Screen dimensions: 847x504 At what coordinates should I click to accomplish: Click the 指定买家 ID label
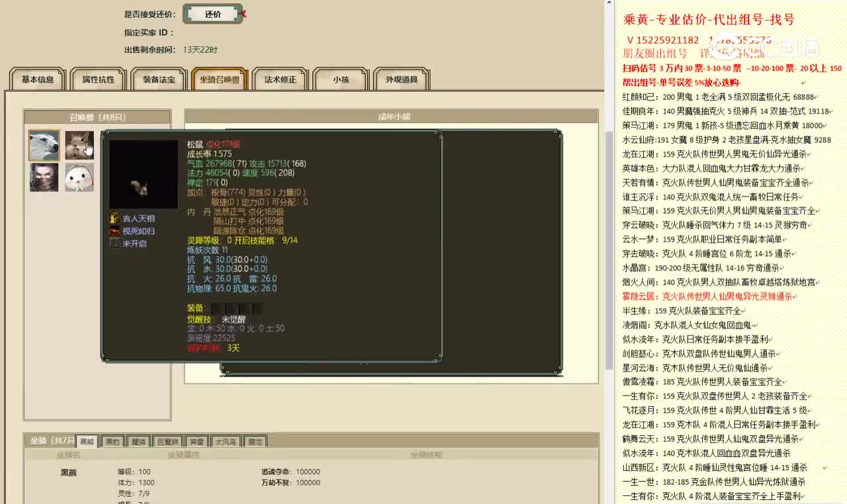[x=149, y=32]
